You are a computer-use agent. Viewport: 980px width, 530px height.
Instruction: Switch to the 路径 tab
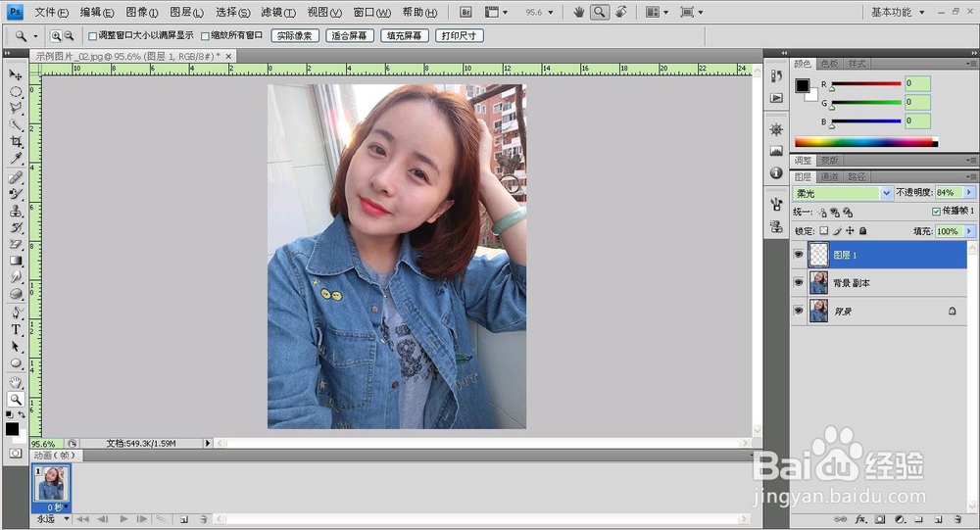pyautogui.click(x=857, y=177)
